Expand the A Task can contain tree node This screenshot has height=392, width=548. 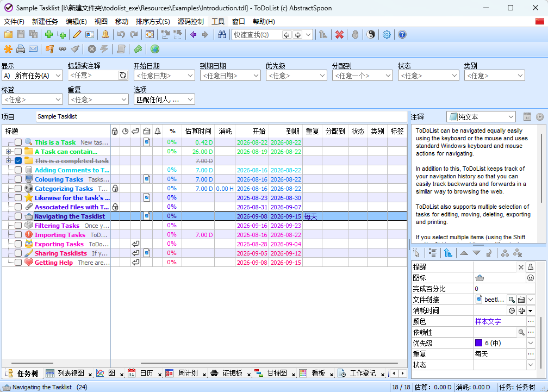8,152
